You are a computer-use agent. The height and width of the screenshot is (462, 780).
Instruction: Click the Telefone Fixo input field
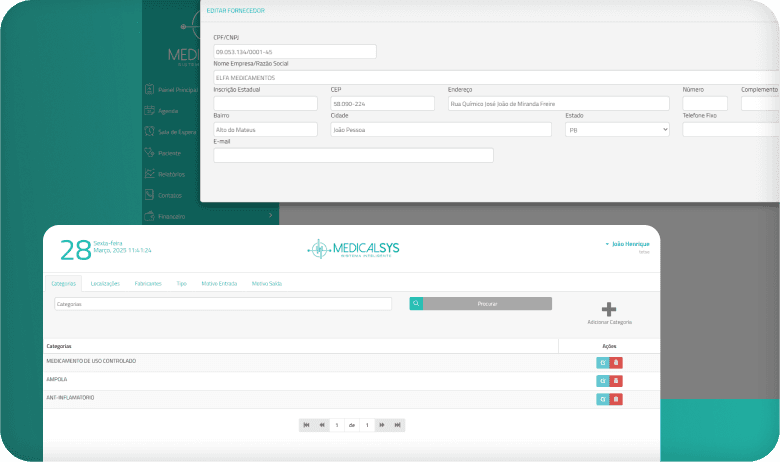tap(731, 129)
